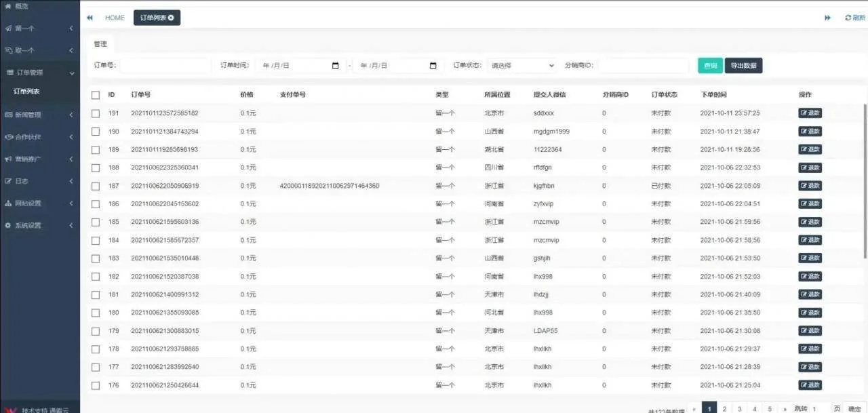Open the 订单状态 status dropdown
The height and width of the screenshot is (413, 868).
521,65
